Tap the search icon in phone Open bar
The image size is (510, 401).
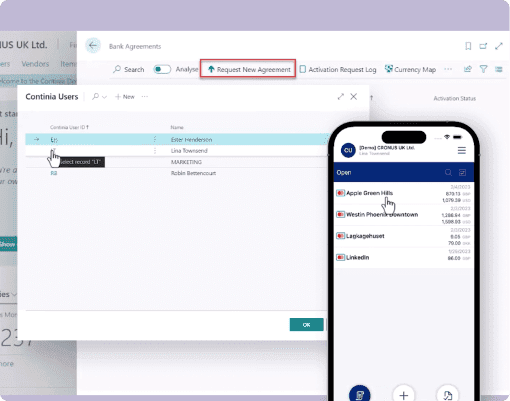tap(448, 172)
